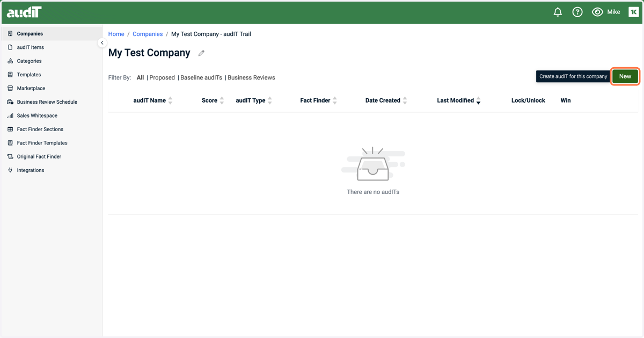Collapse the sidebar with chevron button
Image resolution: width=644 pixels, height=338 pixels.
[x=102, y=42]
